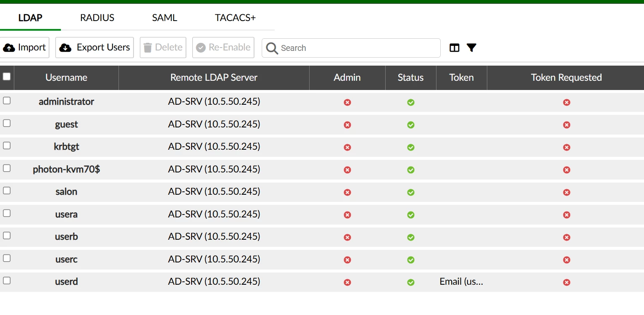The height and width of the screenshot is (315, 644).
Task: Focus the Search input field
Action: coord(351,48)
